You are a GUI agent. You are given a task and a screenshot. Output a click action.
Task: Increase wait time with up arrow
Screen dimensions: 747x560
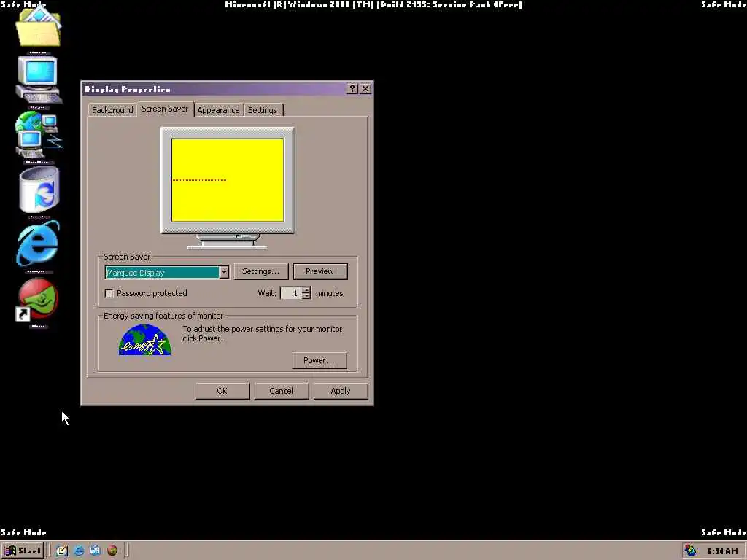click(306, 290)
